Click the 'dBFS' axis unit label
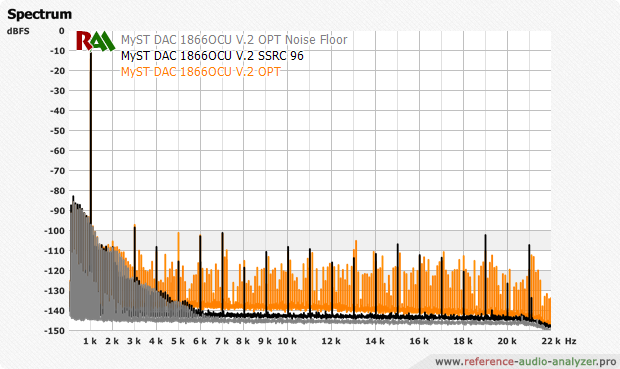The image size is (620, 369). click(18, 31)
